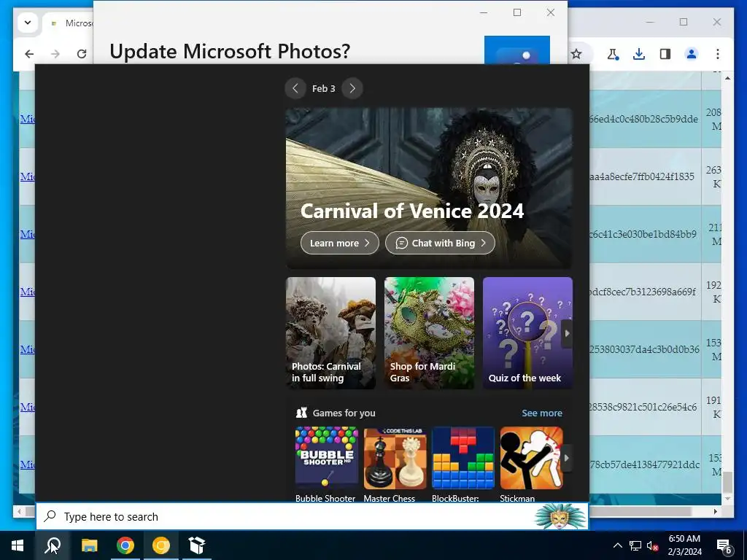
Task: Click hash cell ending 21c501c26e54c6
Action: [643, 407]
